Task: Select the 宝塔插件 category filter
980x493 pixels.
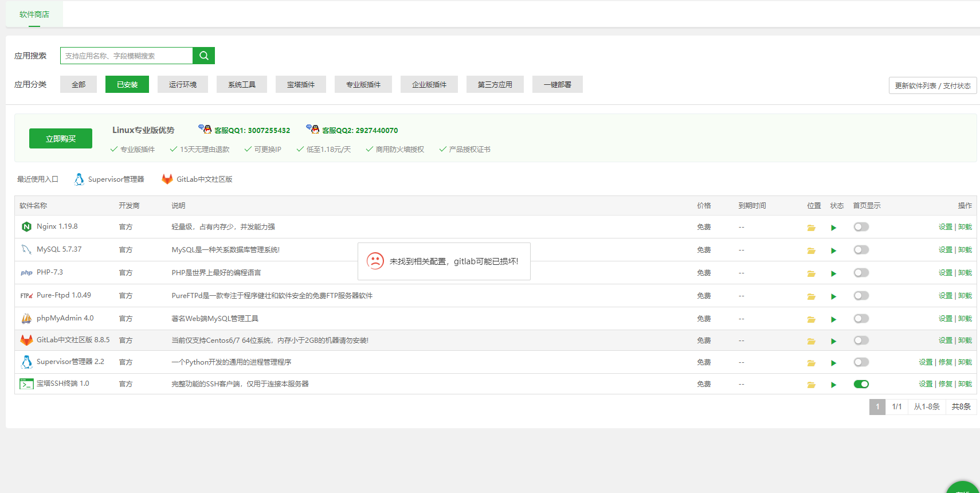Action: 301,84
